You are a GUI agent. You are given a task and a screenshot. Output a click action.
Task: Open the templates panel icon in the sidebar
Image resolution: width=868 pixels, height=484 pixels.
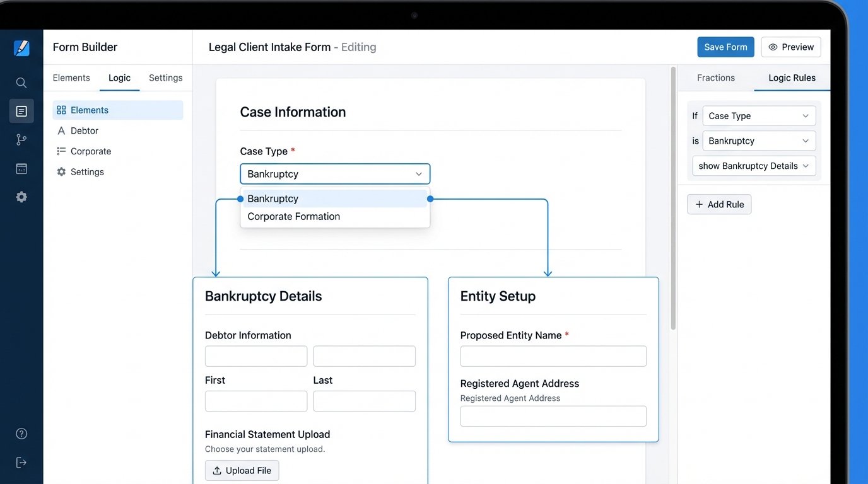pos(21,168)
